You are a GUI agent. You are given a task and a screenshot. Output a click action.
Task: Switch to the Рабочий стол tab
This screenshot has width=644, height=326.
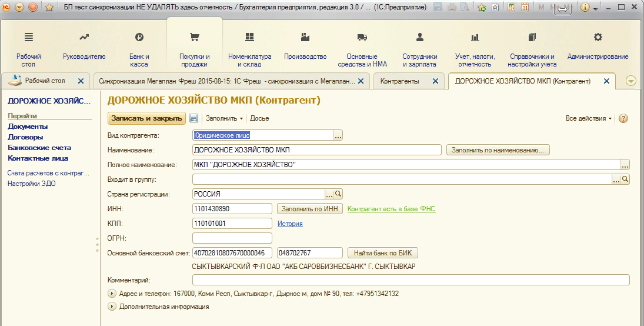coord(45,81)
